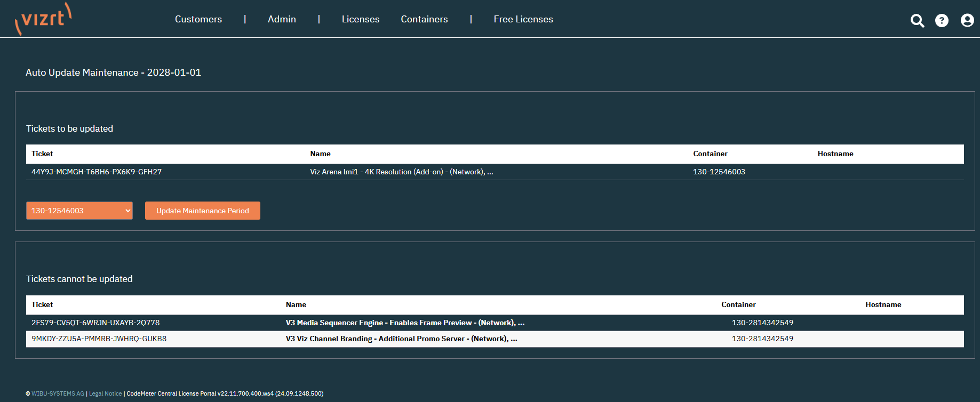Open the help question mark icon
The image size is (980, 402).
point(942,20)
